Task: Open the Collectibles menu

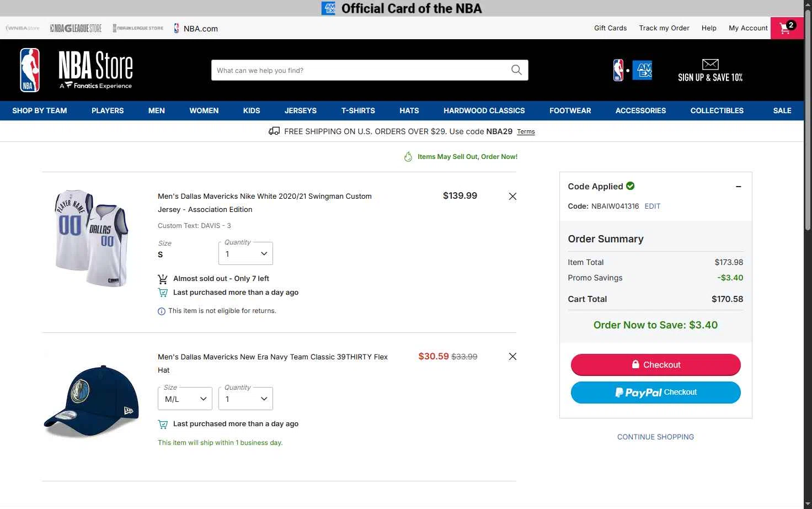Action: click(x=717, y=110)
